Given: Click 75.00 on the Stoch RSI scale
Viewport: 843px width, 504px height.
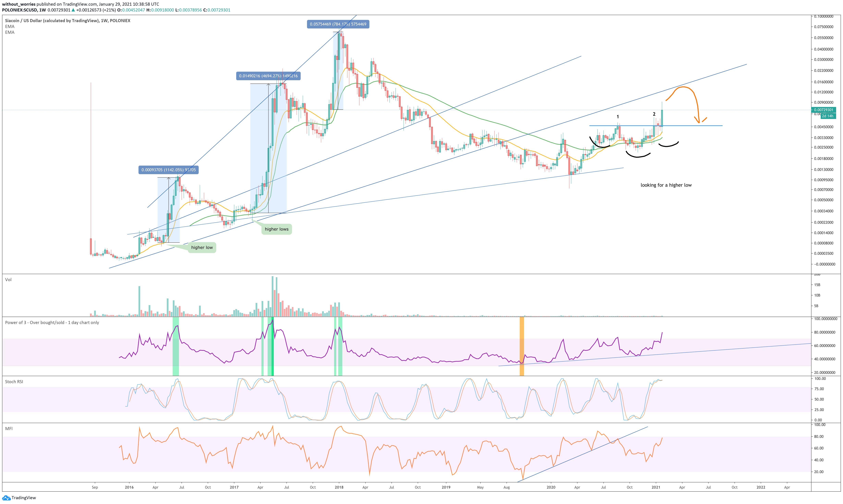Looking at the screenshot, I should pos(818,389).
